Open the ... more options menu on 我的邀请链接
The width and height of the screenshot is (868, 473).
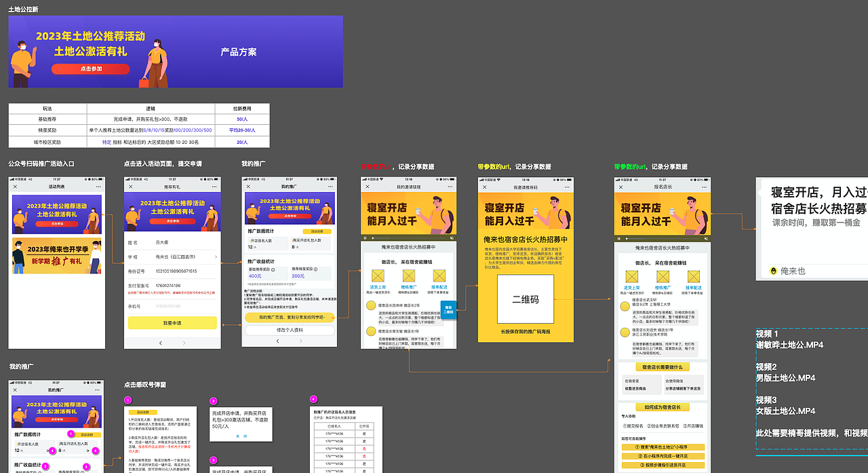point(450,187)
